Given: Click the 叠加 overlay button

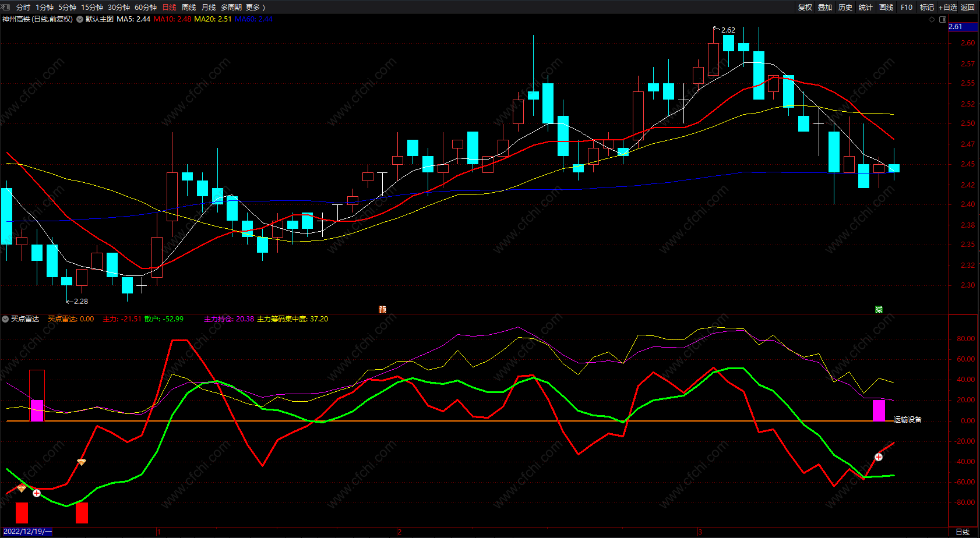Looking at the screenshot, I should pyautogui.click(x=825, y=8).
